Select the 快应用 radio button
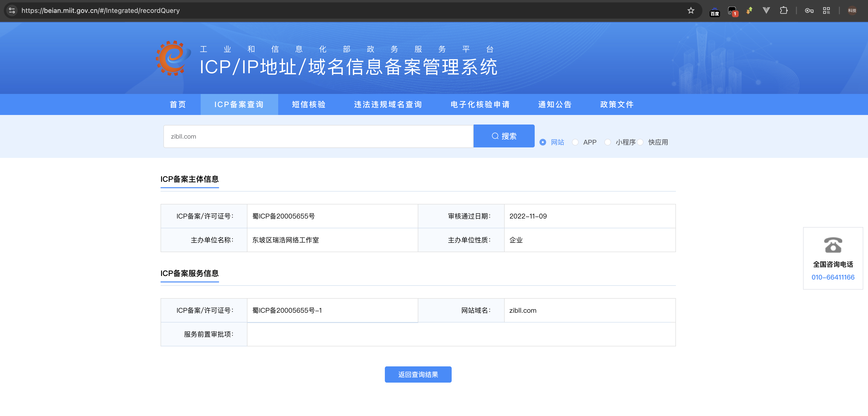Screen dimensions: 868x416 click(x=640, y=142)
